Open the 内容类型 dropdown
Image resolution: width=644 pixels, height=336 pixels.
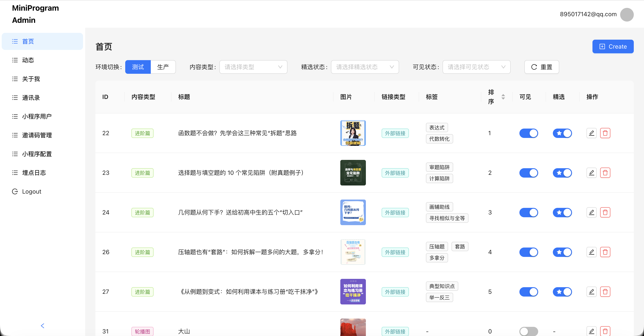[253, 67]
